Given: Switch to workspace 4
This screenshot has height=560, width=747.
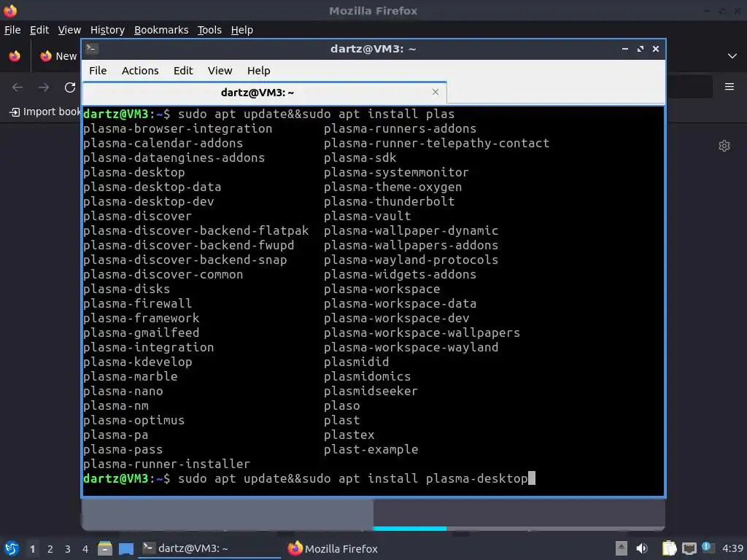Looking at the screenshot, I should (85, 549).
